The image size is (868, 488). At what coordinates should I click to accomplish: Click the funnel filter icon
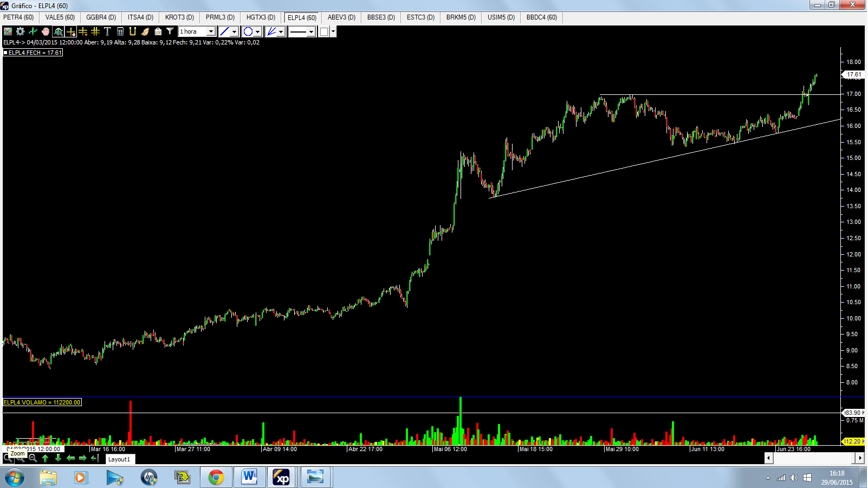[170, 31]
